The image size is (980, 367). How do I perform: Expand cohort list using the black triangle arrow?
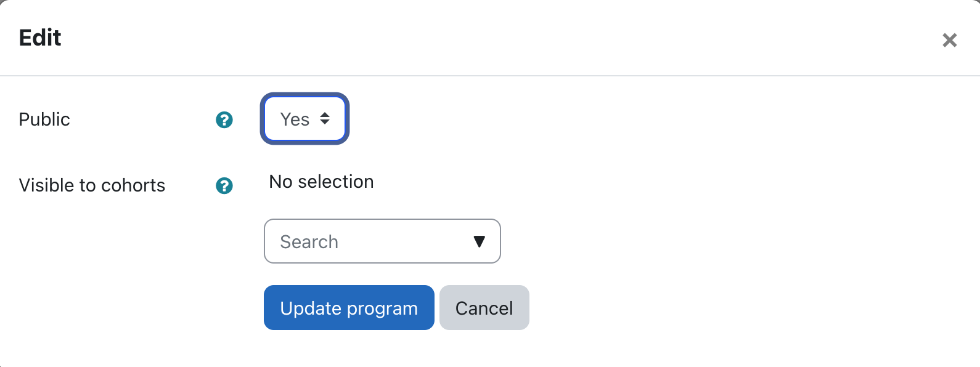tap(479, 241)
